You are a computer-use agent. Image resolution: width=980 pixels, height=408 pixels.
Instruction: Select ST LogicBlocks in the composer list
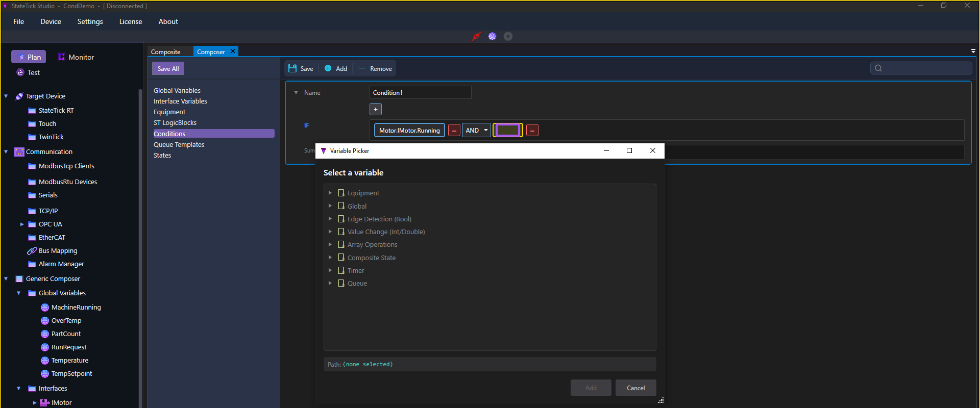[175, 123]
